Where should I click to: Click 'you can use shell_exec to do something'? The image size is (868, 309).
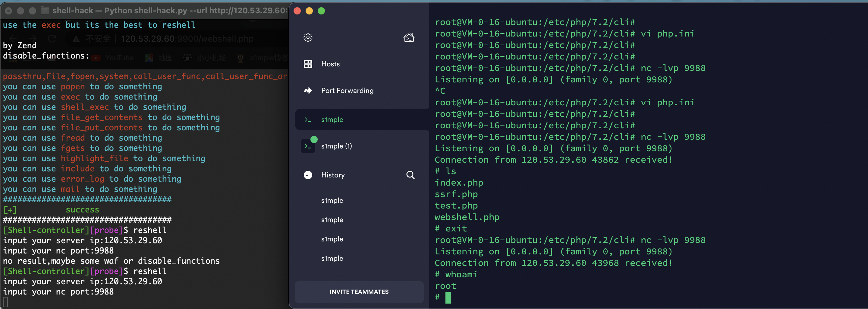coord(95,107)
